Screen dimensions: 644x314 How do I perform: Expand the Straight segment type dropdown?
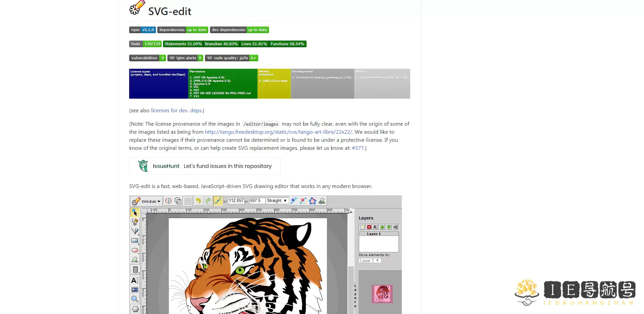click(277, 201)
